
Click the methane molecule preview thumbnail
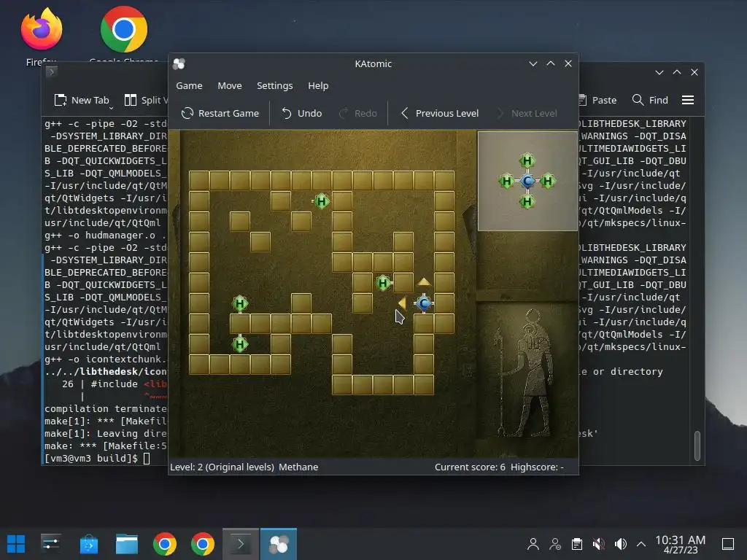click(527, 181)
